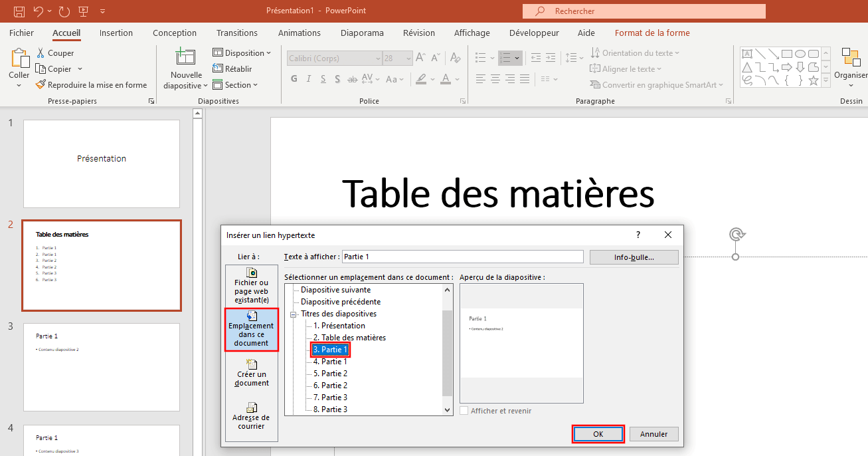Screen dimensions: 868x456
Task: Increase list indent level icon
Action: coord(551,58)
